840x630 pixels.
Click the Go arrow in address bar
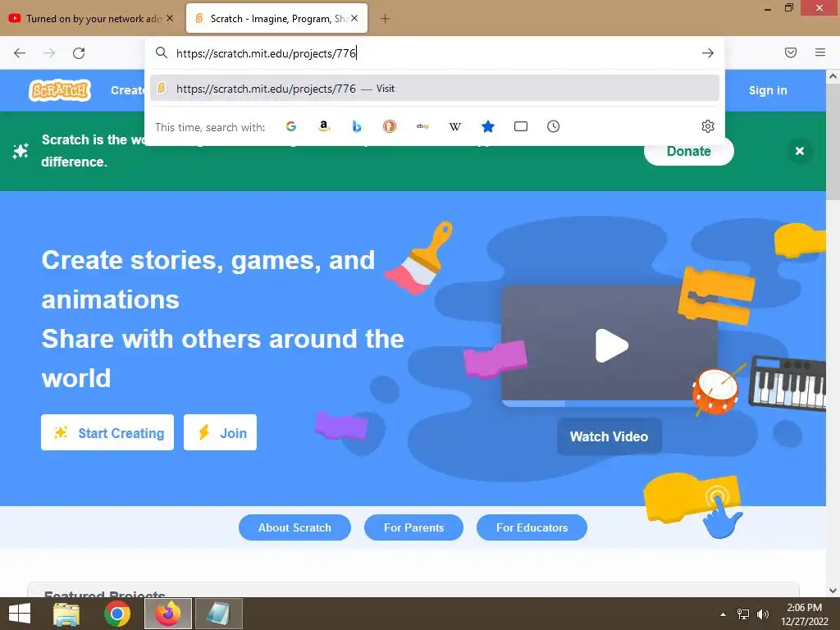pyautogui.click(x=708, y=53)
